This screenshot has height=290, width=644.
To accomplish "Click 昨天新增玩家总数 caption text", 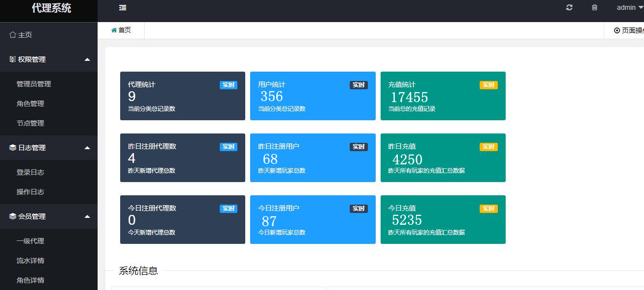I will [x=282, y=171].
